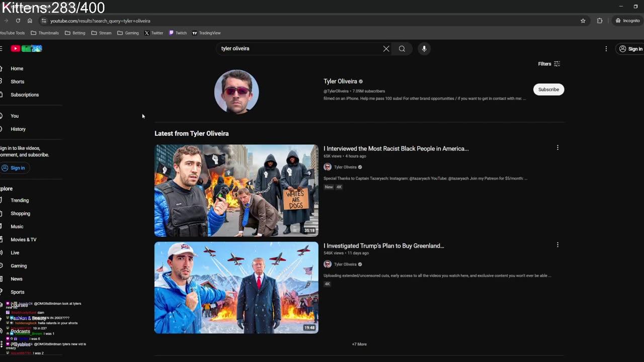The width and height of the screenshot is (644, 362).
Task: Open YouTube settings three-dot menu
Action: click(x=606, y=49)
